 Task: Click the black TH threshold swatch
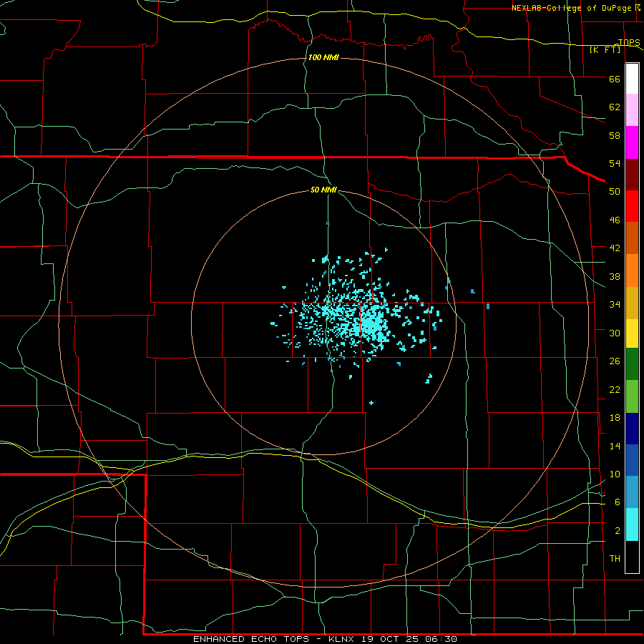632,557
